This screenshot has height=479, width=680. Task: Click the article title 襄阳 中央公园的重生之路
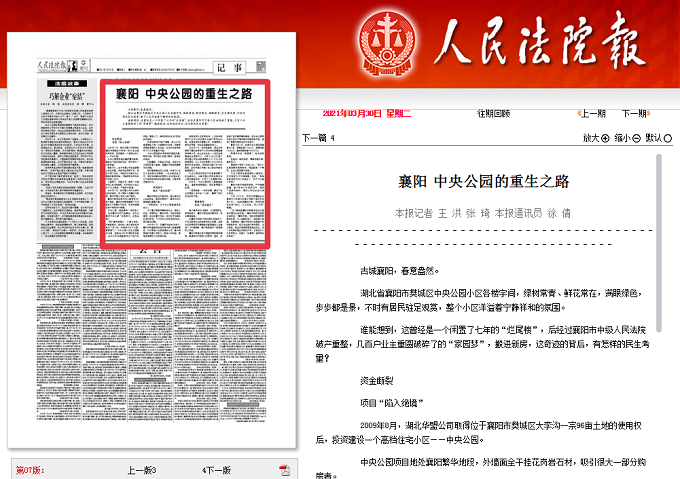pos(484,181)
